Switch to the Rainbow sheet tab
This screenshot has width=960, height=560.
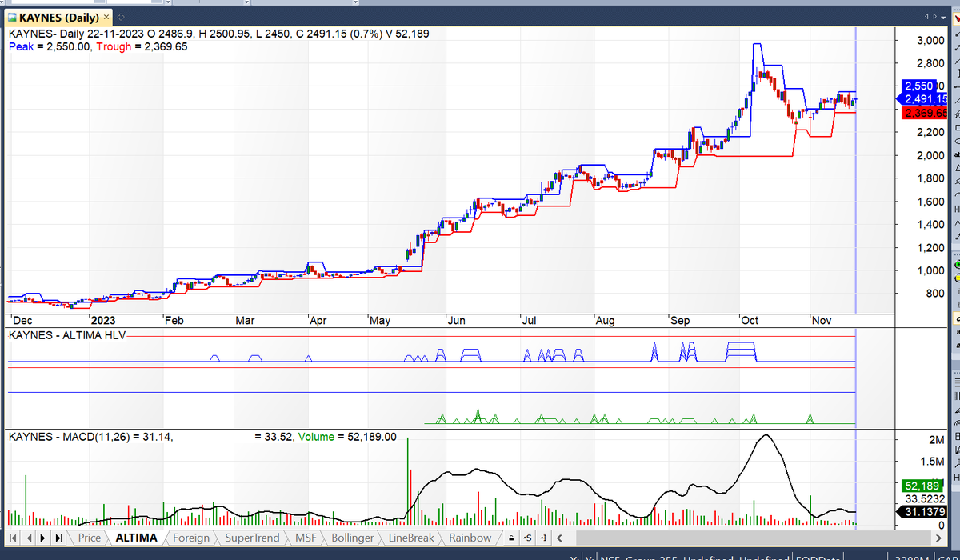[x=470, y=538]
